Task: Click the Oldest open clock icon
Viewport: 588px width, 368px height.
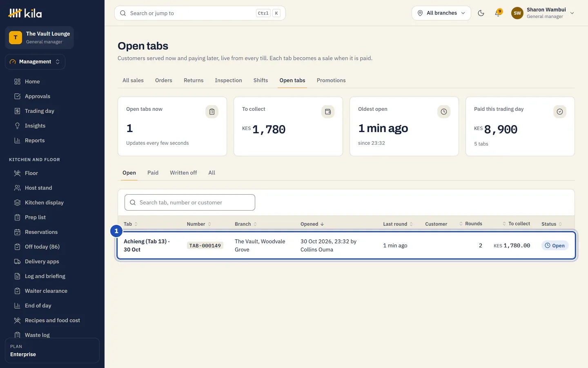Action: tap(444, 112)
